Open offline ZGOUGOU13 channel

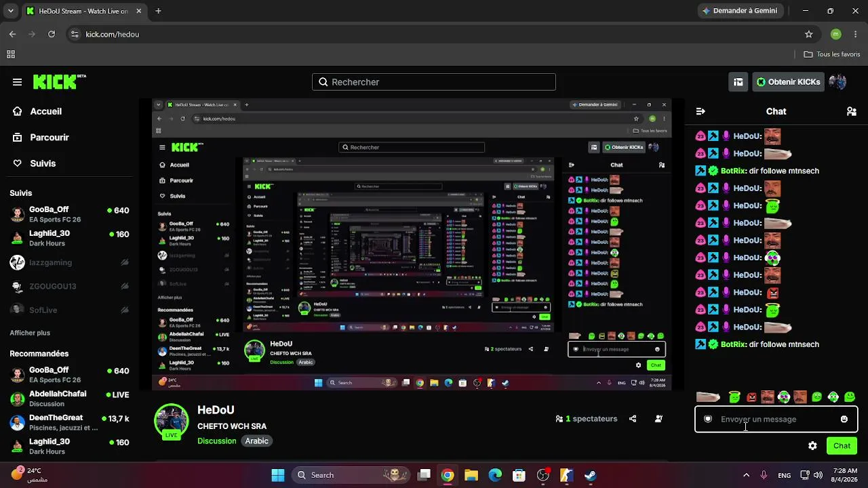pos(69,286)
